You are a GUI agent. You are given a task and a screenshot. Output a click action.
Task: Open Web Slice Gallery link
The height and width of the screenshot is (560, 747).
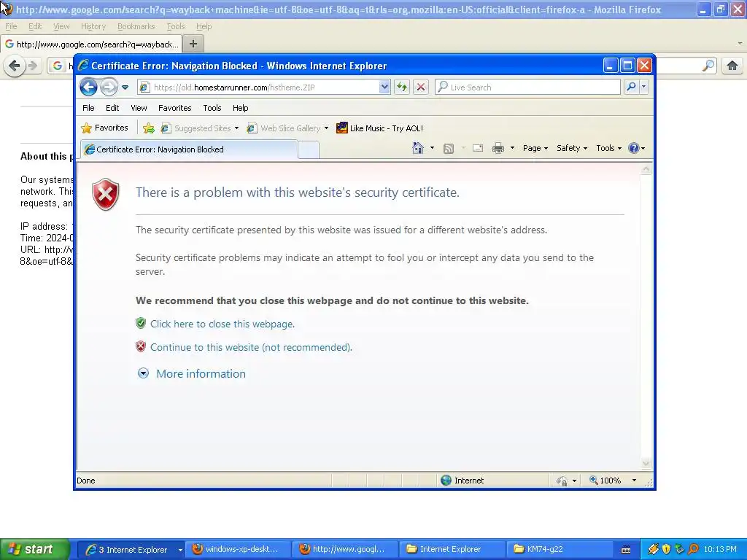pyautogui.click(x=284, y=128)
